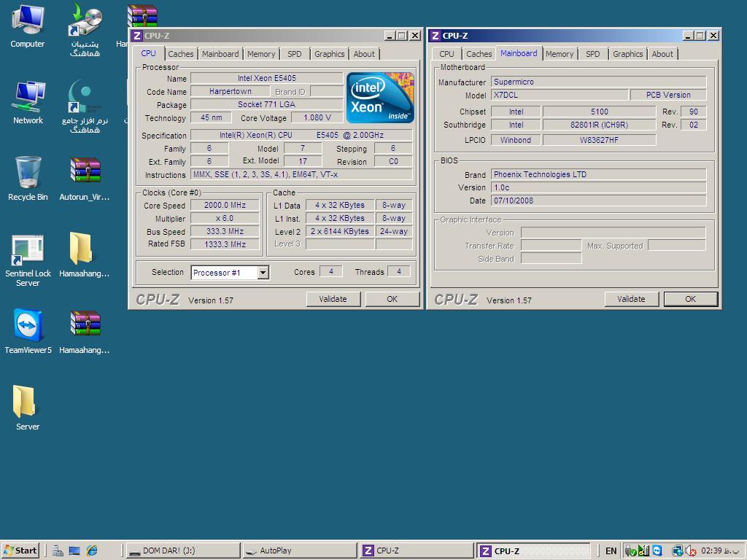Image resolution: width=747 pixels, height=560 pixels.
Task: Click the LPCIO value W83627HF
Action: 599,140
